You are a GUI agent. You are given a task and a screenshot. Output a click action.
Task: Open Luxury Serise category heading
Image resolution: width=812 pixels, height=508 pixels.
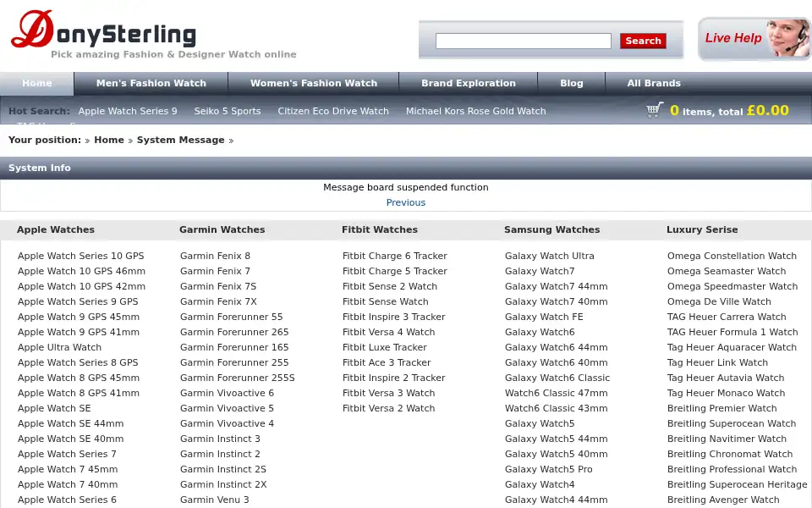pyautogui.click(x=702, y=229)
